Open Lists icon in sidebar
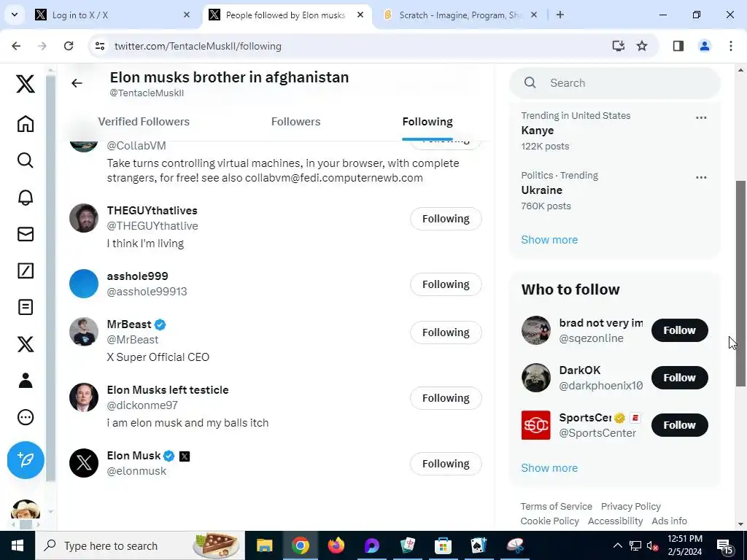The height and width of the screenshot is (560, 747). pos(26,307)
